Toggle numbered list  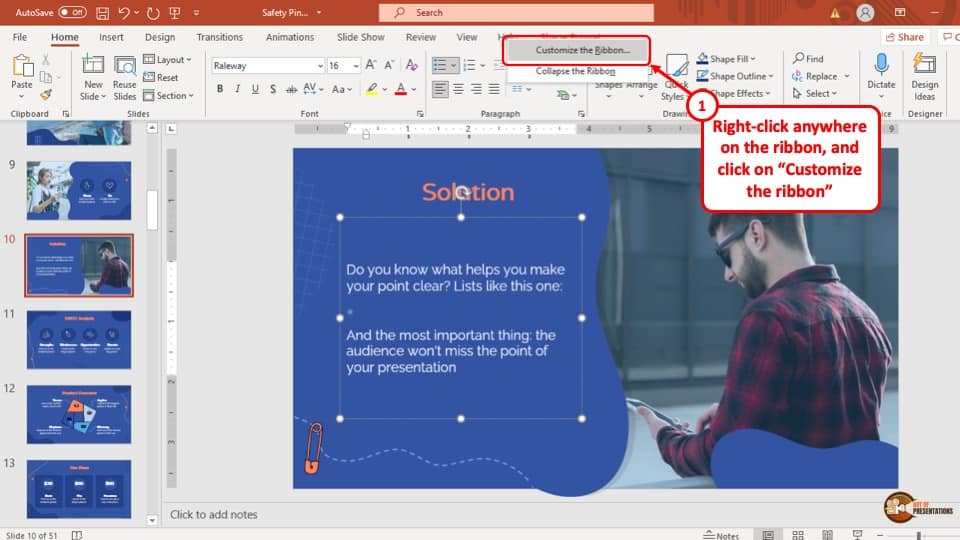470,65
